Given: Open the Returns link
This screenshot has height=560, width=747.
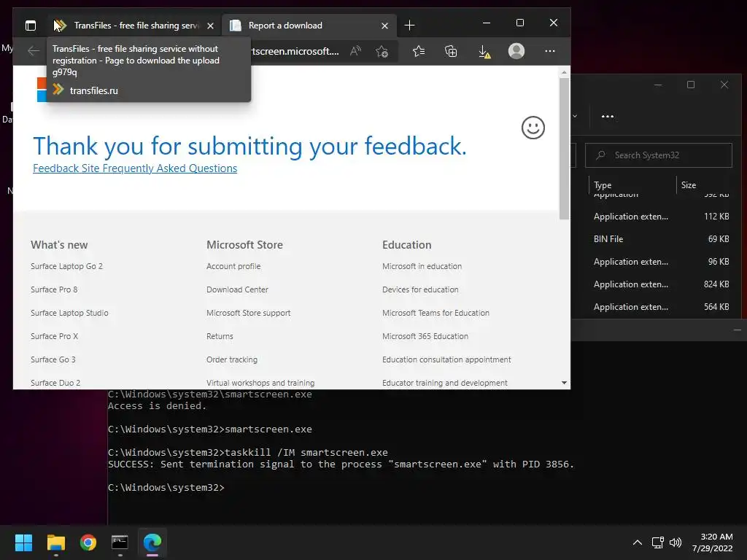Looking at the screenshot, I should [x=220, y=336].
